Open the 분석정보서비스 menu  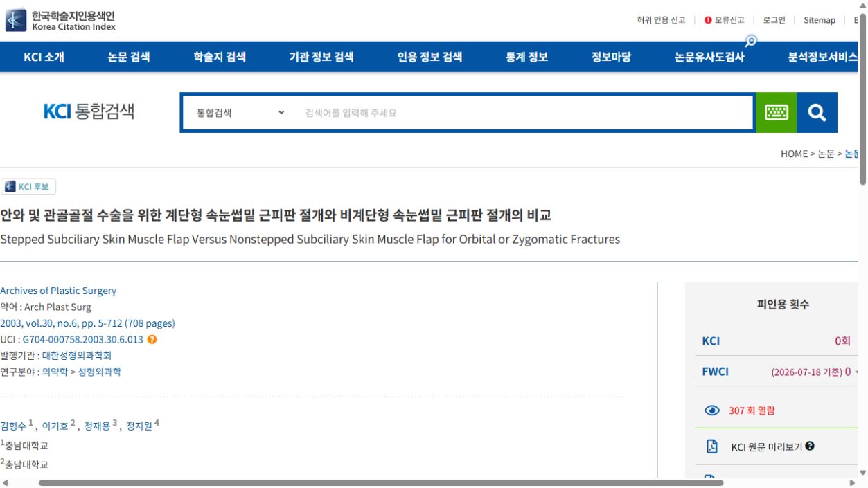point(823,57)
